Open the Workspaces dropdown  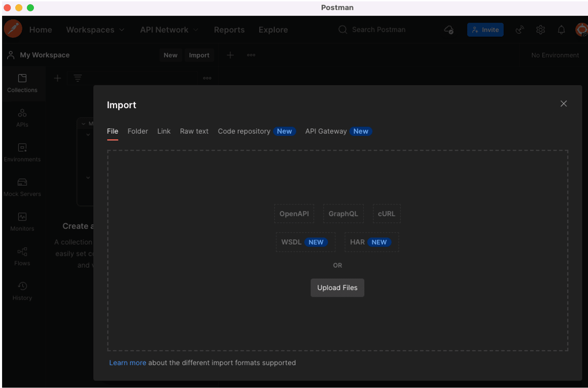(95, 30)
